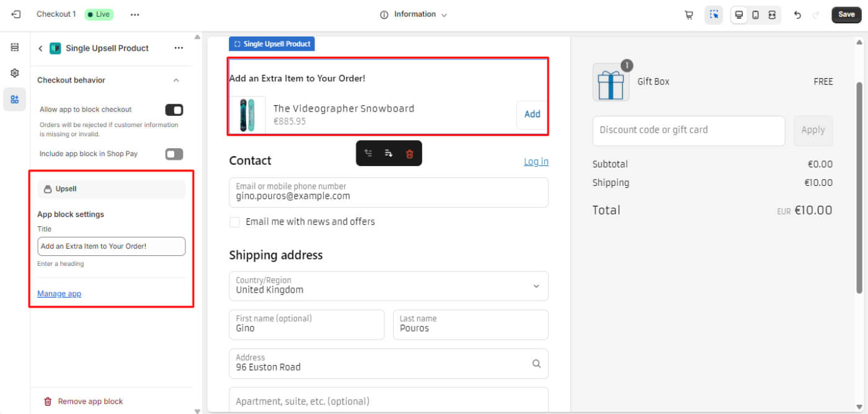Image resolution: width=868 pixels, height=414 pixels.
Task: Open Single Upsell Product options menu
Action: pyautogui.click(x=179, y=48)
